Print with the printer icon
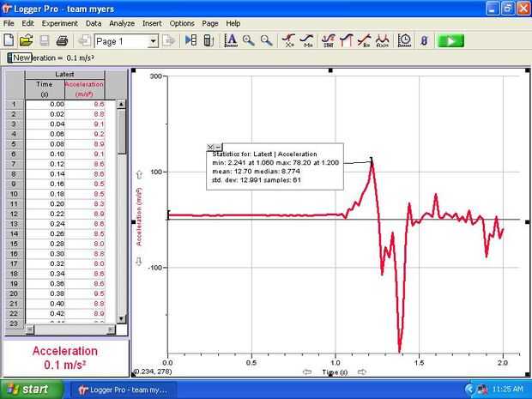This screenshot has width=532, height=399. pos(62,40)
